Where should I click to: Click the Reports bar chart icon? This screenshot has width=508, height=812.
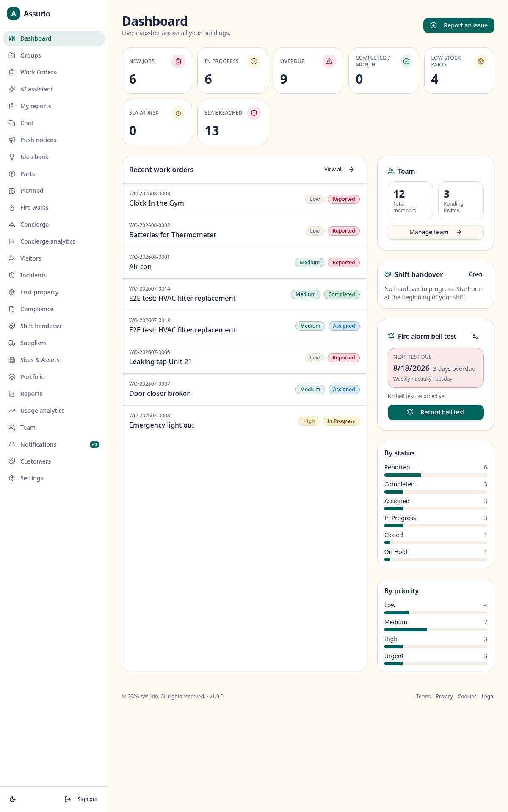click(x=12, y=394)
